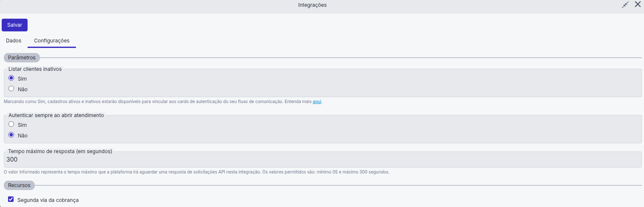
Task: Uncheck the Segunda via da cobrança checkbox
Action: (11, 199)
